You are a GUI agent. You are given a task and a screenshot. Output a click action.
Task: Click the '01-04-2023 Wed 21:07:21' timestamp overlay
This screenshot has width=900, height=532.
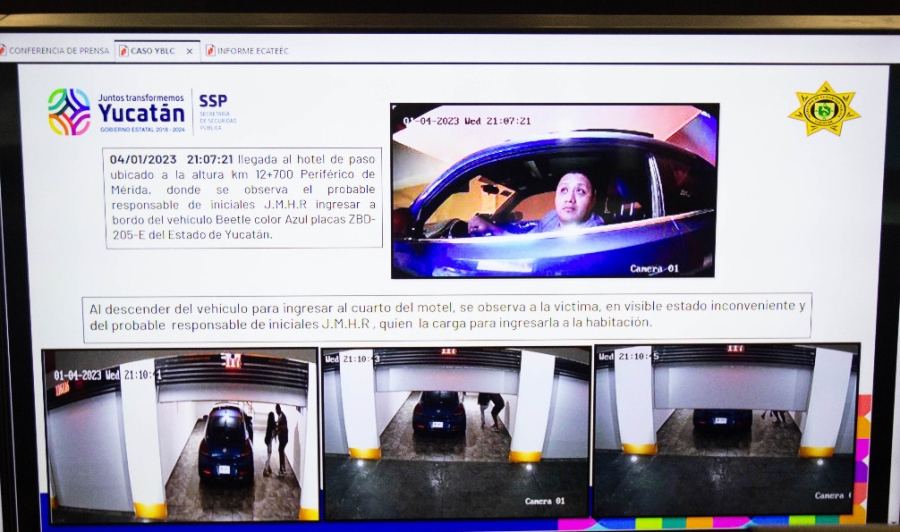[467, 121]
